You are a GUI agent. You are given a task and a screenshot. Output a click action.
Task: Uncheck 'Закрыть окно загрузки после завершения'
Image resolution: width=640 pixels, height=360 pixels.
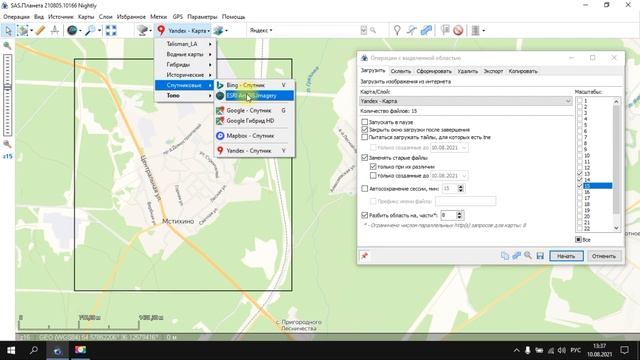pos(364,129)
